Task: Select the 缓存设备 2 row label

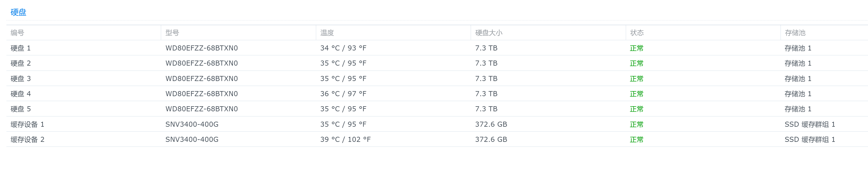Action: 27,139
